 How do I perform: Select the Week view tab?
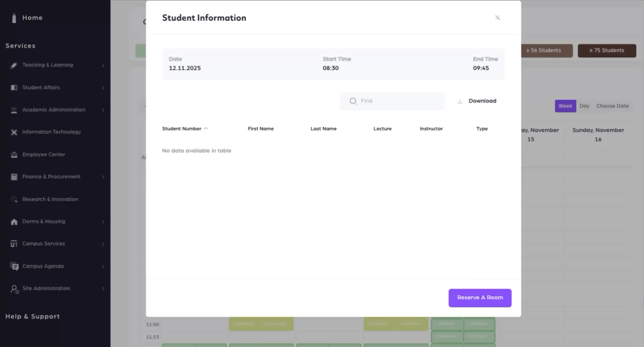pyautogui.click(x=565, y=106)
